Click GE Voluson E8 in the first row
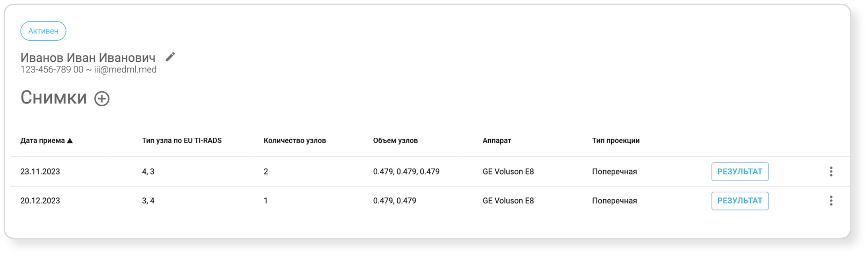Image resolution: width=868 pixels, height=256 pixels. tap(508, 172)
